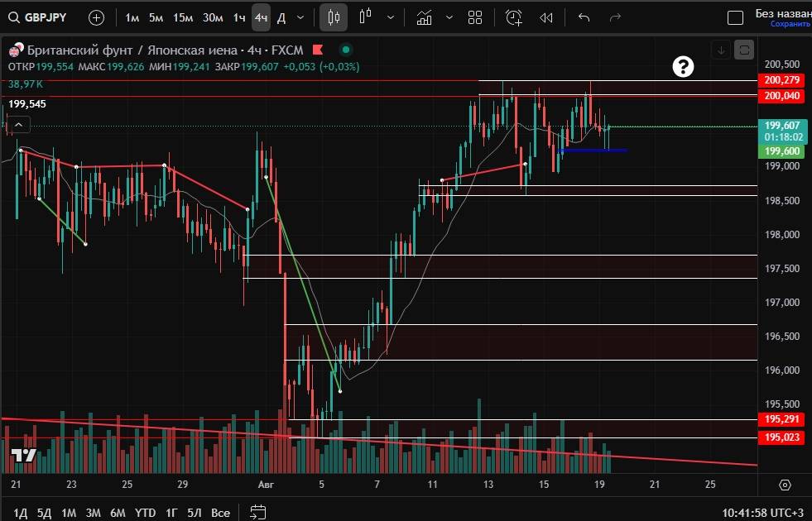The height and width of the screenshot is (521, 812).
Task: Select the 1ч timeframe
Action: click(x=238, y=17)
